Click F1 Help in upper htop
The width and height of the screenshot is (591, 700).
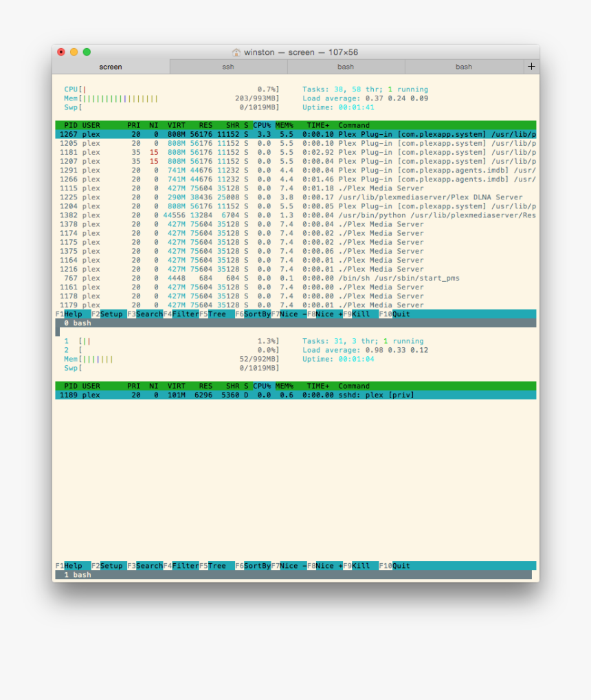coord(73,314)
